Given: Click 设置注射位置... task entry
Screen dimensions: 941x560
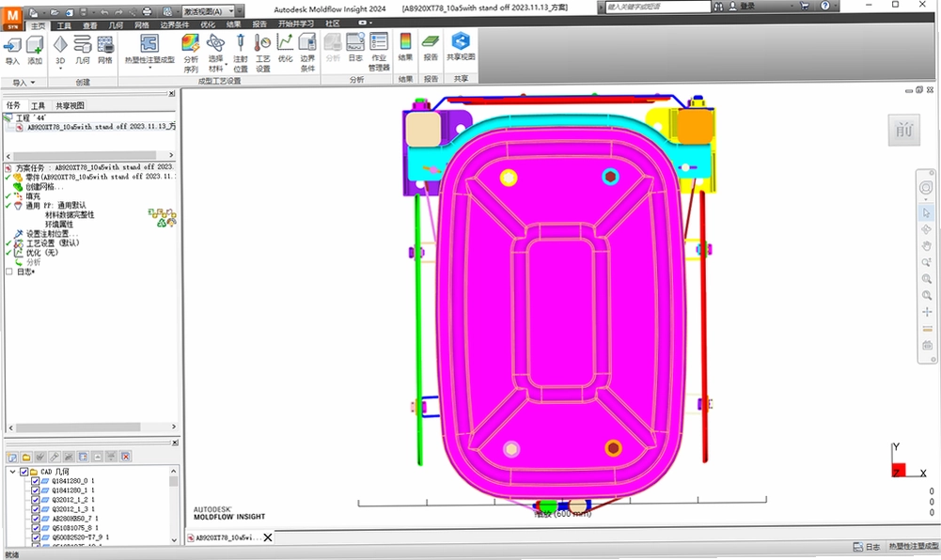Looking at the screenshot, I should (x=52, y=234).
